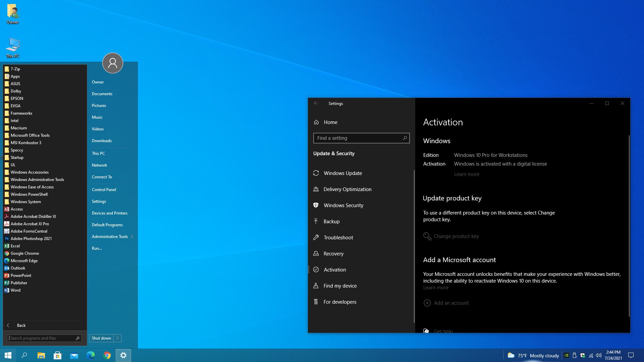
Task: Open the Windows Update settings page
Action: click(x=342, y=173)
